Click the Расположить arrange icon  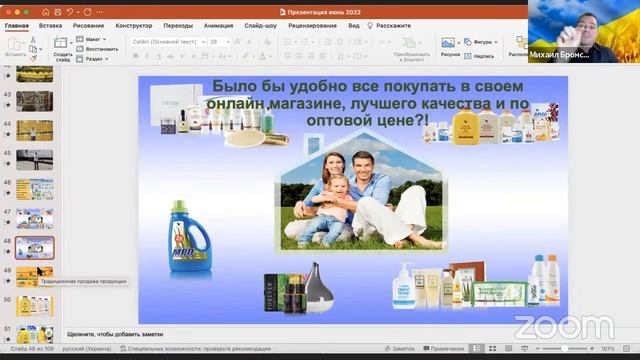coord(522,42)
